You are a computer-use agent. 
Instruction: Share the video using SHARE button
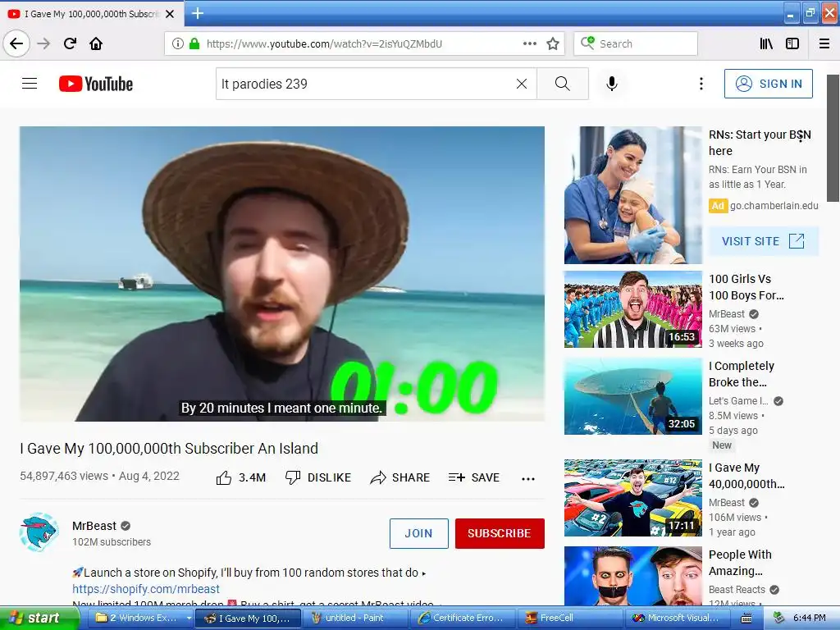pyautogui.click(x=399, y=477)
